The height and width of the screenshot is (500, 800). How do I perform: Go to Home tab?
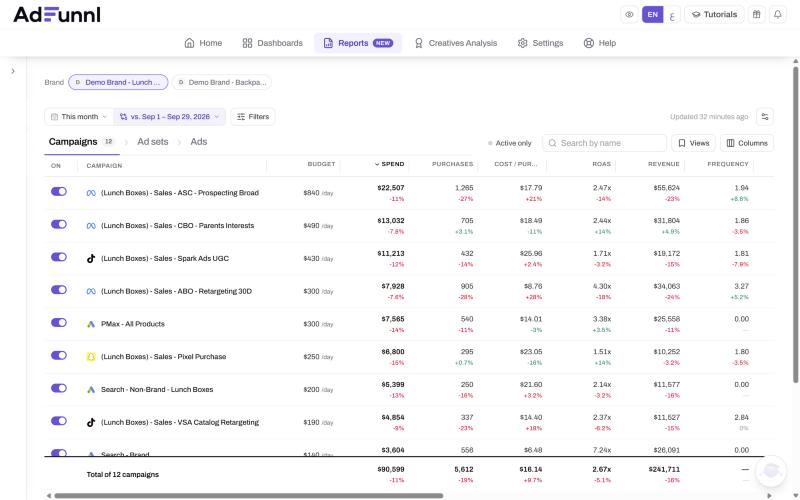pos(203,43)
